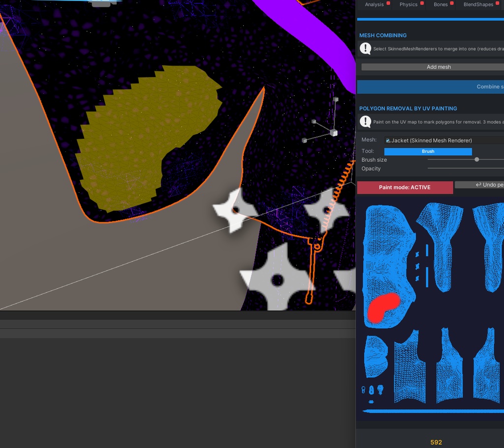The width and height of the screenshot is (504, 448).
Task: Switch to the Analysis tab
Action: (375, 4)
